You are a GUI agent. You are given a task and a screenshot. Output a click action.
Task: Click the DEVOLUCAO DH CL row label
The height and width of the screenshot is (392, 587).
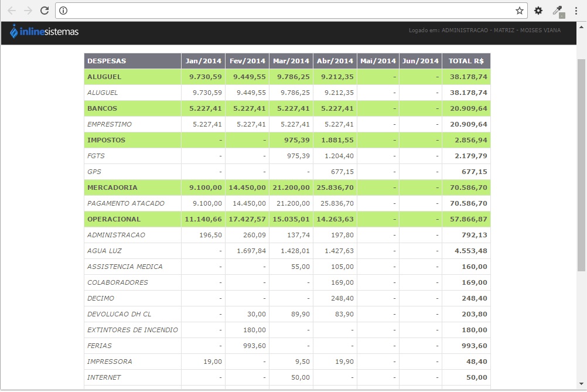pos(119,313)
